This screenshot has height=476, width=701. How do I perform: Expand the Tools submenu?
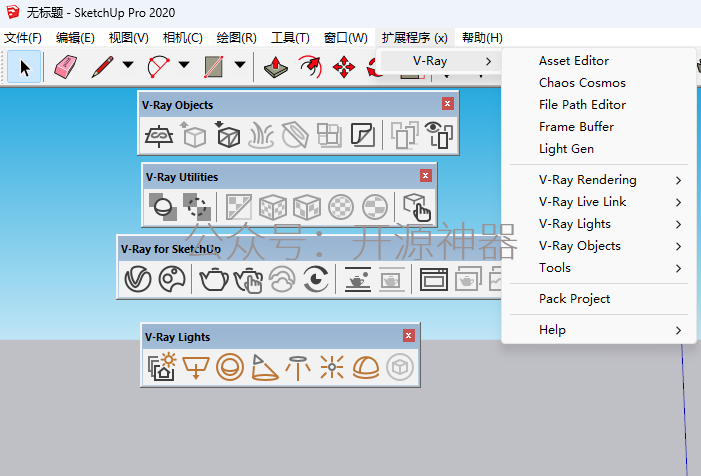[x=599, y=268]
